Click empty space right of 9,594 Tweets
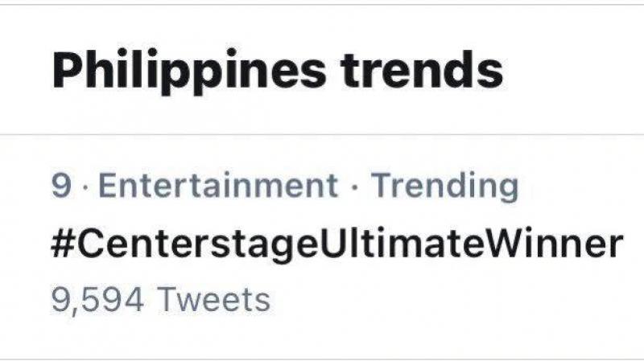Image resolution: width=644 pixels, height=361 pixels. [x=451, y=299]
